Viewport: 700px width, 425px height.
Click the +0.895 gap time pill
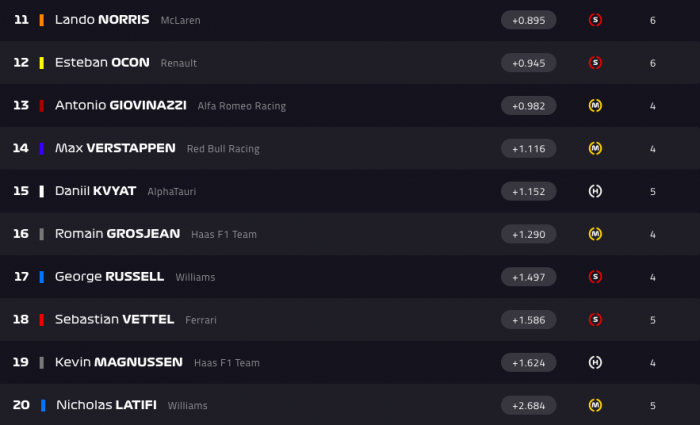pyautogui.click(x=529, y=20)
